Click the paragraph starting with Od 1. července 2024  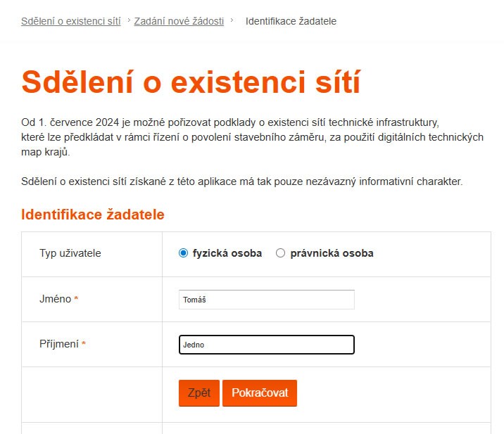[252, 136]
